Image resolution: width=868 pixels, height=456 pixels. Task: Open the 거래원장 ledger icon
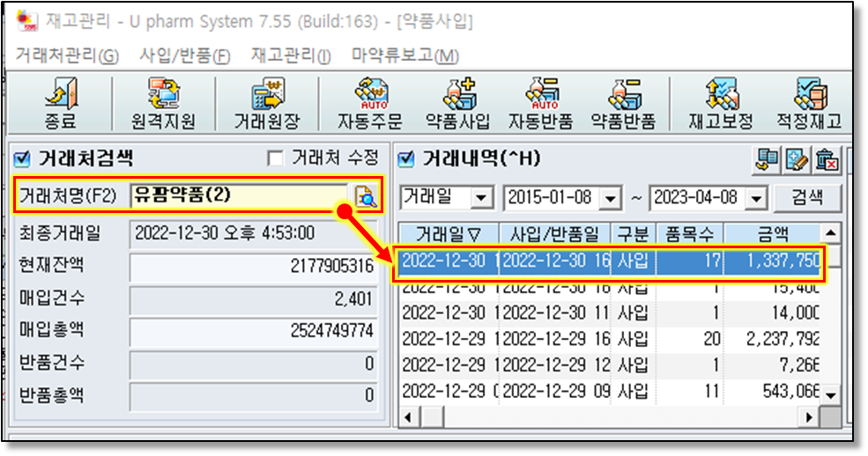tap(265, 103)
